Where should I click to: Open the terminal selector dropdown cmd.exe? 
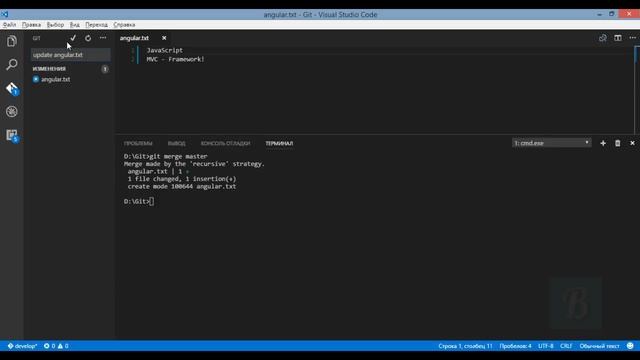click(x=551, y=143)
